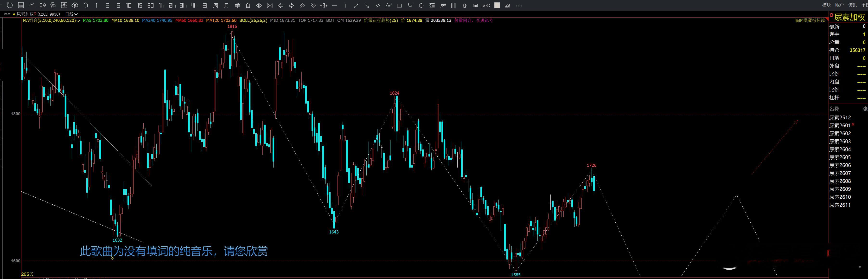Switch to 1h period timeframe

(x=161, y=5)
